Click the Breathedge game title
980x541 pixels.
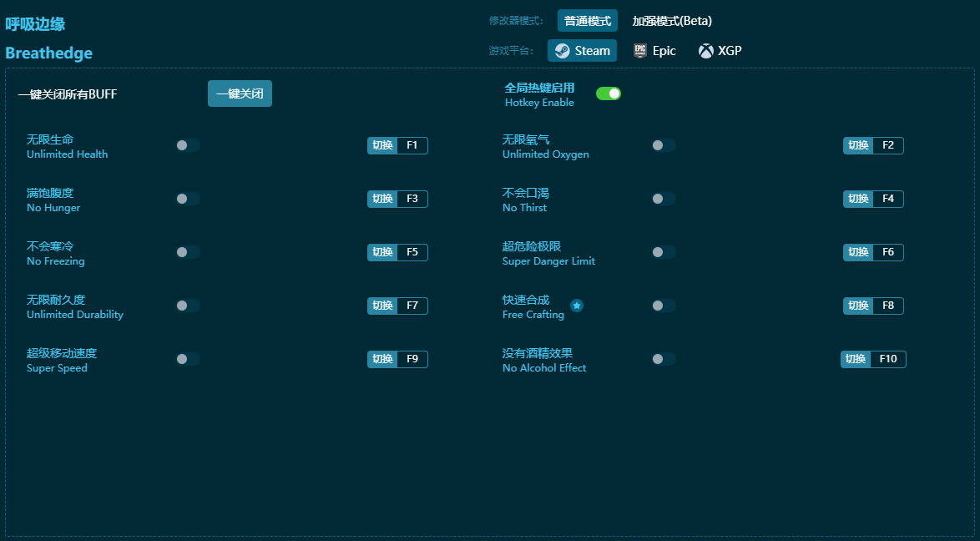pyautogui.click(x=48, y=53)
